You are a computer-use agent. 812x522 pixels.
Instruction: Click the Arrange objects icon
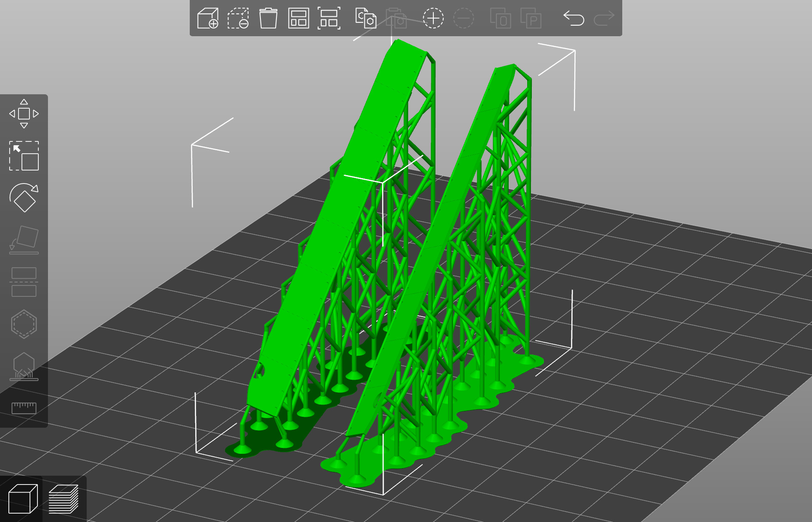coord(299,18)
